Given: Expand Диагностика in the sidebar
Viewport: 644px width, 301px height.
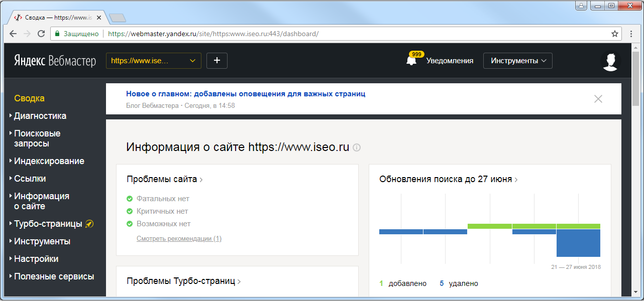Looking at the screenshot, I should (40, 116).
